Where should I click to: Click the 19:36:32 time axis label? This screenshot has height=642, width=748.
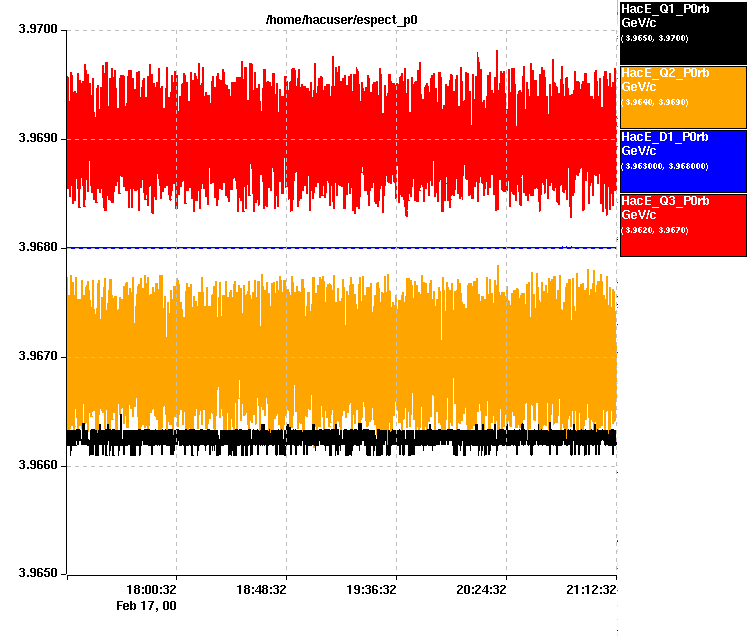[x=370, y=591]
